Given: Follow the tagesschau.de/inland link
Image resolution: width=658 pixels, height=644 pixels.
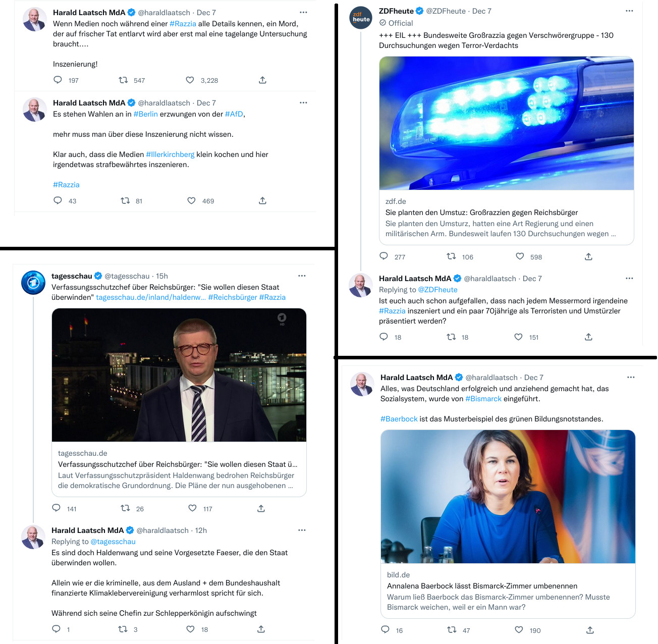Looking at the screenshot, I should [151, 297].
